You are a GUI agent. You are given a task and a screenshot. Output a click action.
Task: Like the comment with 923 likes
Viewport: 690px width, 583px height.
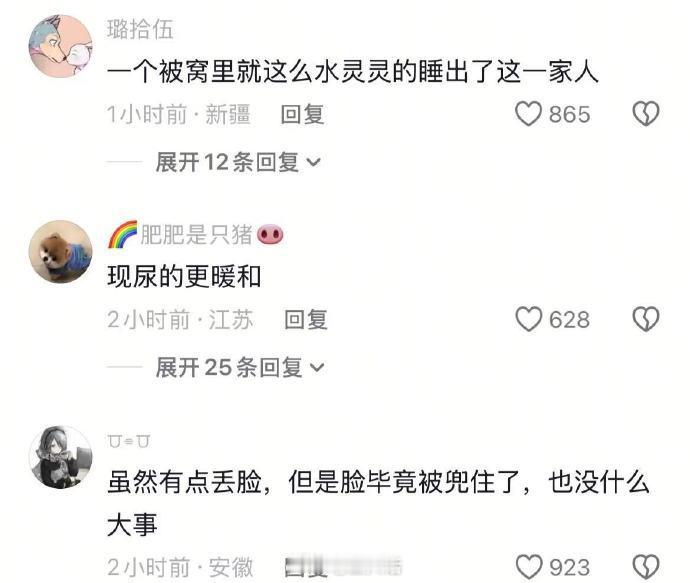(x=529, y=567)
